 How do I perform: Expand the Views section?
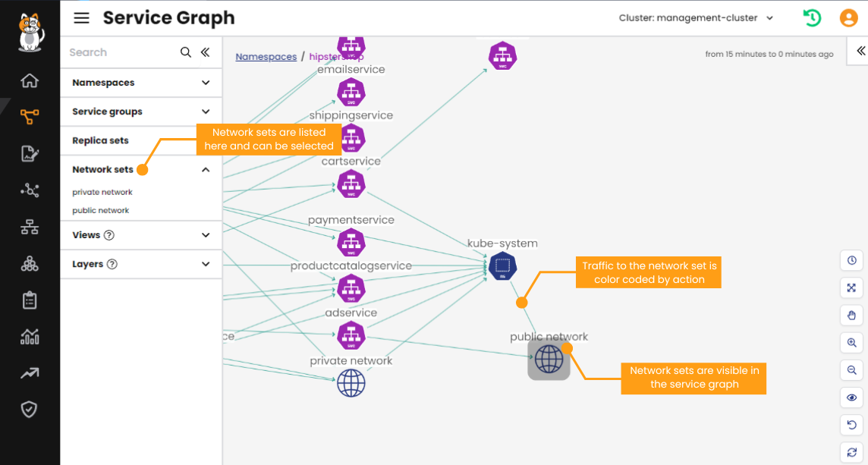(140, 235)
